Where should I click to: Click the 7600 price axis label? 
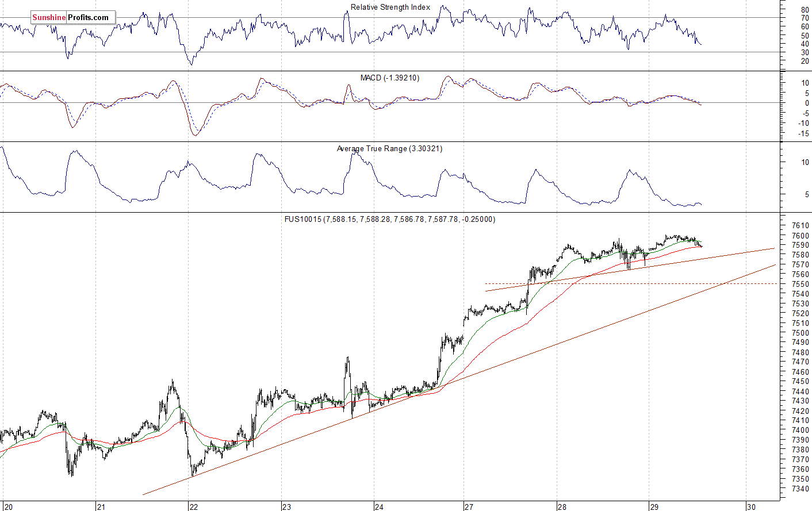point(800,236)
